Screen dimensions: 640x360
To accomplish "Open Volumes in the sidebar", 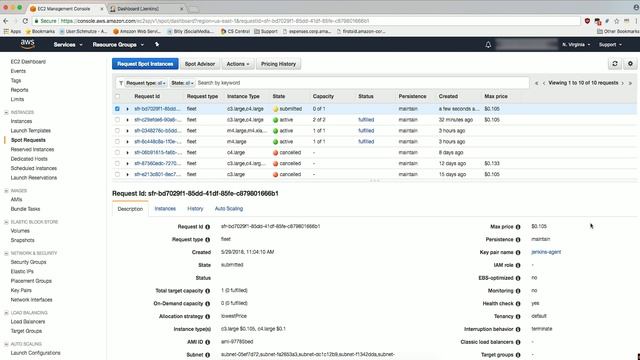I will (20, 231).
